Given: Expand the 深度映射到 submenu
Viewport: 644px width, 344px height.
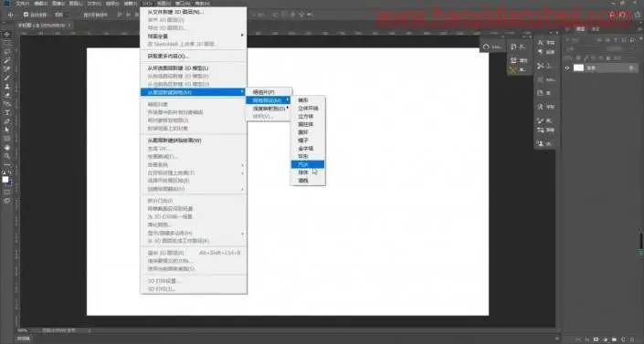Looking at the screenshot, I should coord(269,109).
